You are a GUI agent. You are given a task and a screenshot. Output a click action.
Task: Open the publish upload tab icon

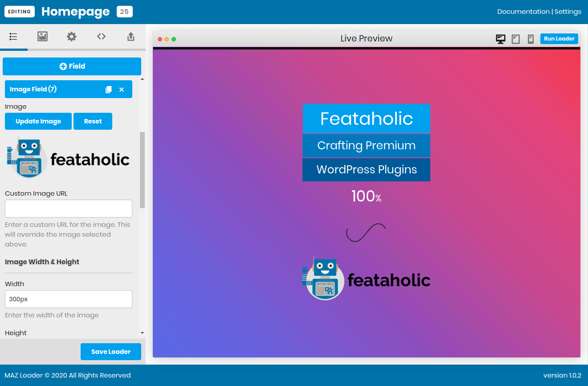tap(131, 37)
